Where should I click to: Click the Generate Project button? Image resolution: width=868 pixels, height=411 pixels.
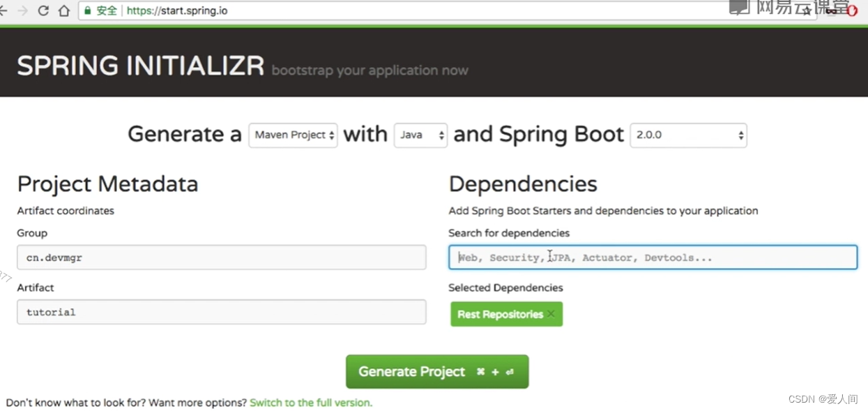point(436,371)
